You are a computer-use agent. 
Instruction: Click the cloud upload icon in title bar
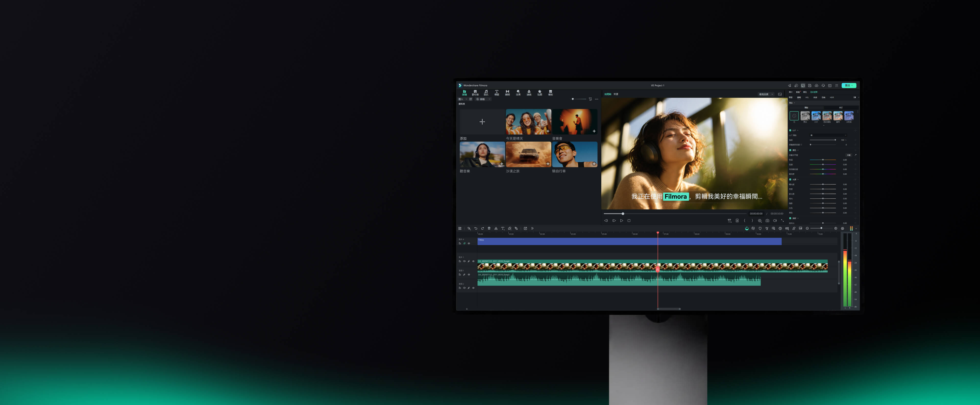816,85
